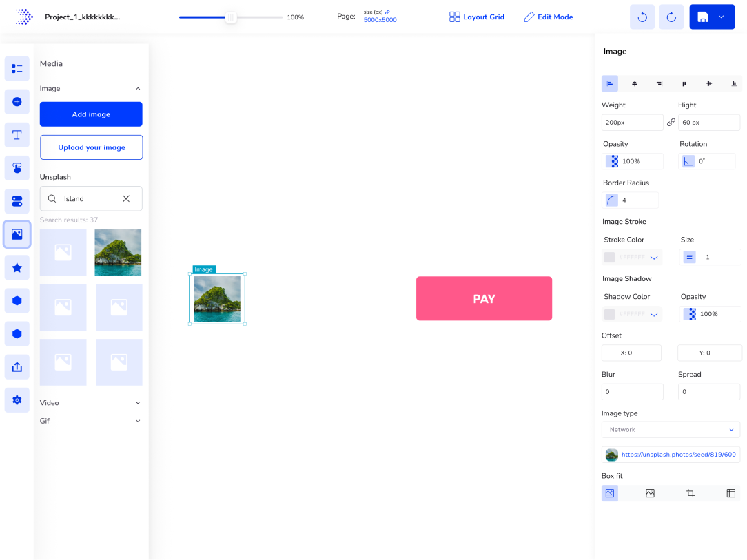
Task: Open the Favorites star panel in the sidebar
Action: pos(17,267)
